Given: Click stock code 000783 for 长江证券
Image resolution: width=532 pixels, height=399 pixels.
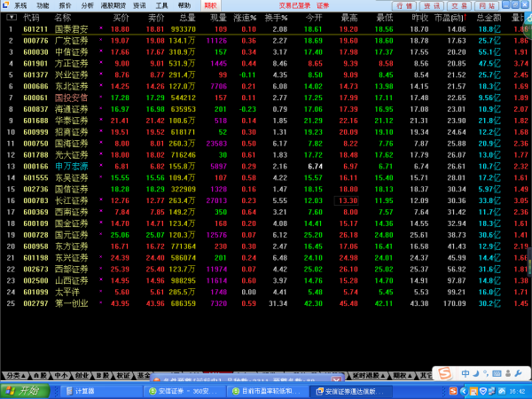Looking at the screenshot, I should (x=35, y=200).
